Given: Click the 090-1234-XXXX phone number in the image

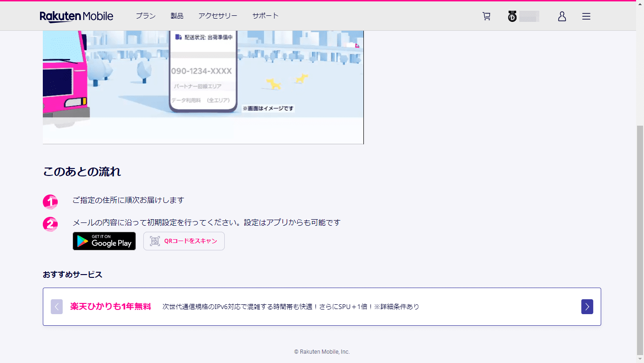Looking at the screenshot, I should [201, 71].
